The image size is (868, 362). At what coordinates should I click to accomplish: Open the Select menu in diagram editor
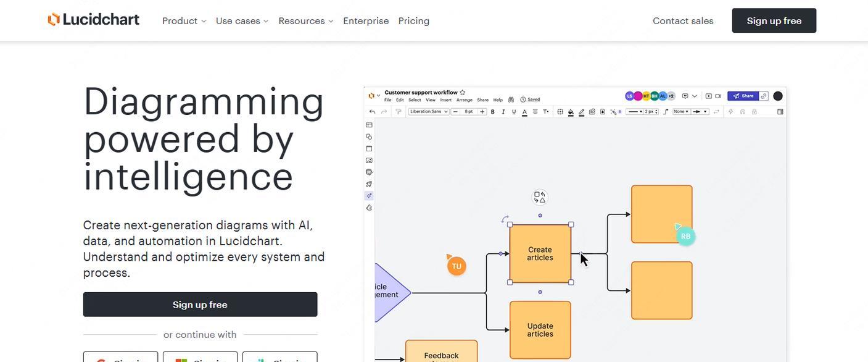[x=415, y=99]
